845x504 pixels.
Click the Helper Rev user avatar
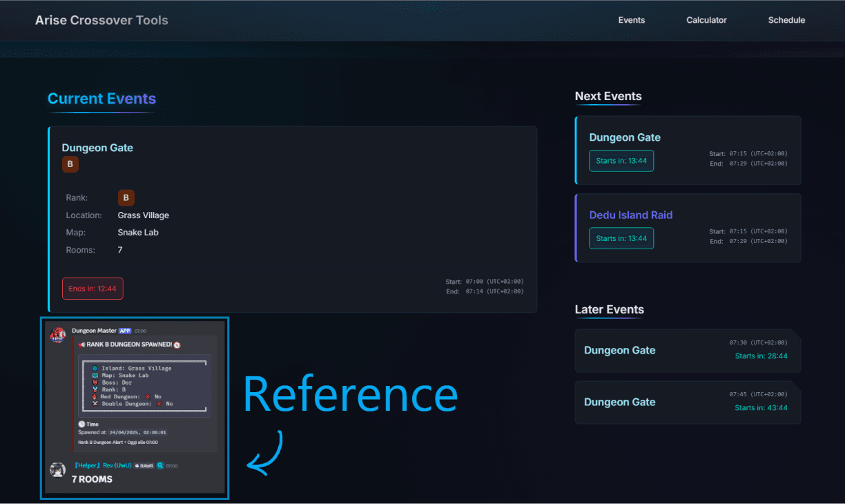tap(58, 470)
